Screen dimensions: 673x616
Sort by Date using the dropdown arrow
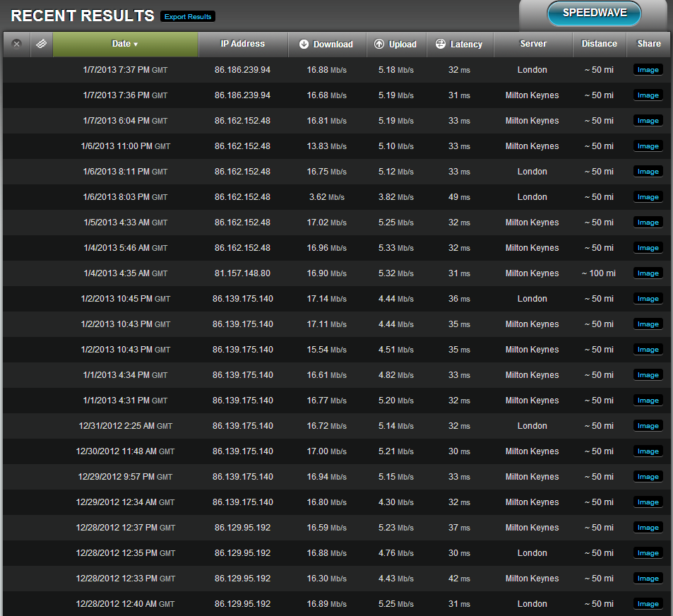(x=136, y=45)
